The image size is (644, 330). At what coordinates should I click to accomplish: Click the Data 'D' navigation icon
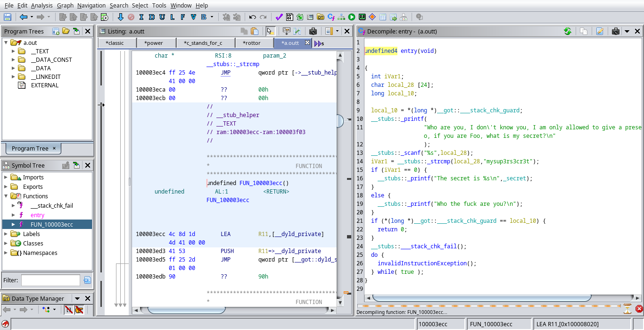tap(151, 17)
